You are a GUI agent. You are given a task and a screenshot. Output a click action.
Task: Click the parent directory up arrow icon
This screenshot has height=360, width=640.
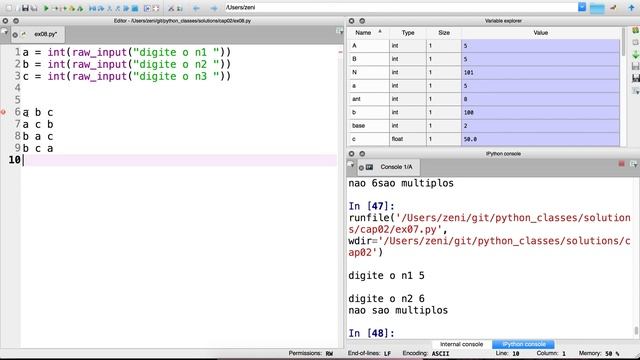(631, 8)
